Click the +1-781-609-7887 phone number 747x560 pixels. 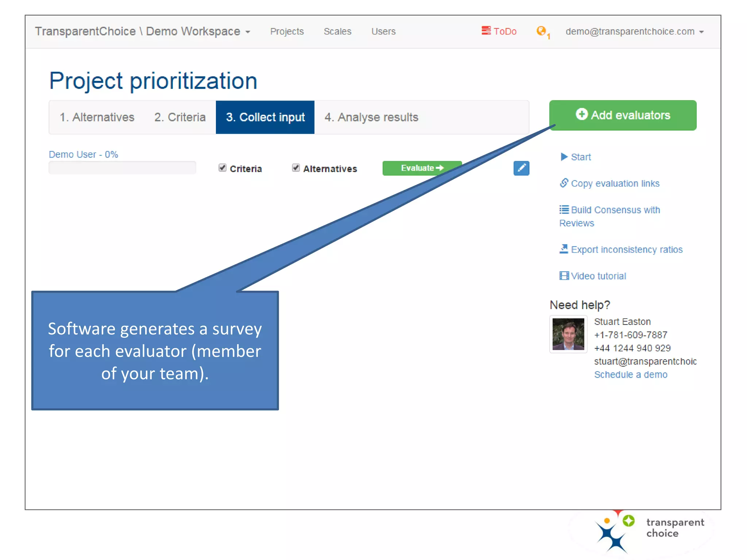coord(631,335)
